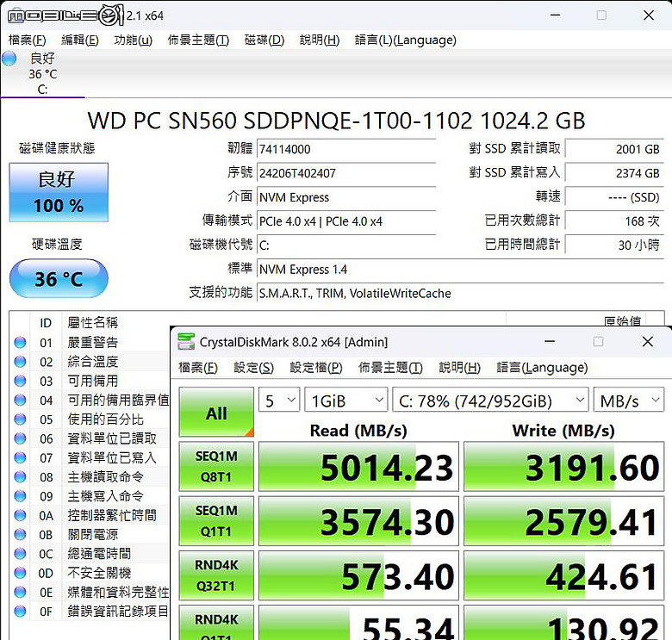Click the blue status dot for attribute 0F
Screen dimensions: 672x640
20,611
